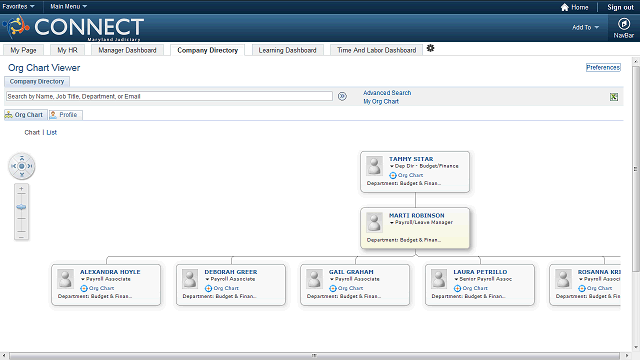The height and width of the screenshot is (360, 640).
Task: Click Deborah Greer's avatar photo
Action: coord(190,279)
